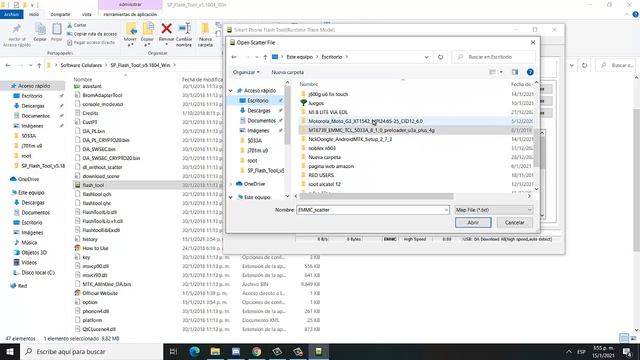Switch to the Inicio ribbon tab

tap(34, 14)
